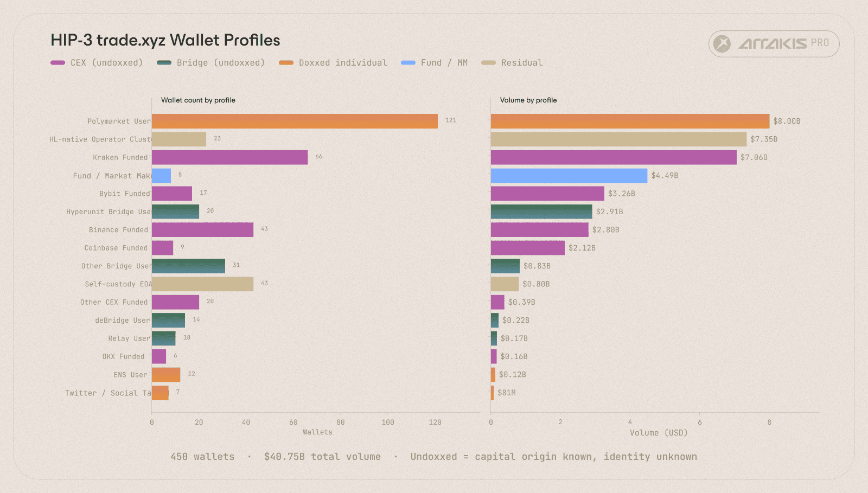Select the Other Bridge User bar labeled 31
This screenshot has width=868, height=493.
point(188,266)
